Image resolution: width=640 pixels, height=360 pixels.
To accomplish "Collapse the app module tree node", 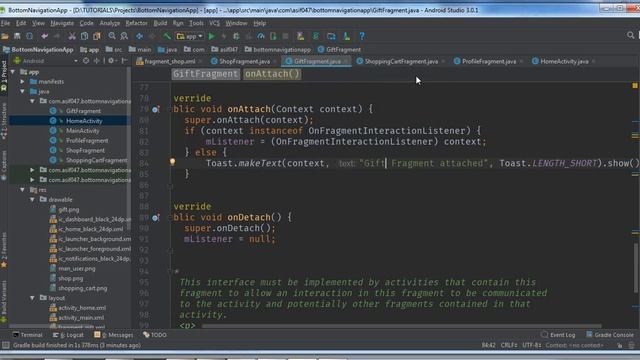I will [x=13, y=72].
